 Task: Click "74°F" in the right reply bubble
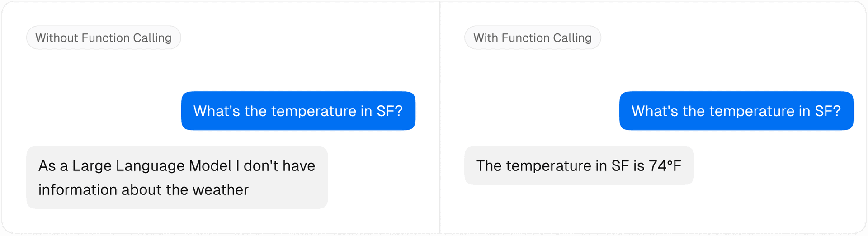(665, 166)
